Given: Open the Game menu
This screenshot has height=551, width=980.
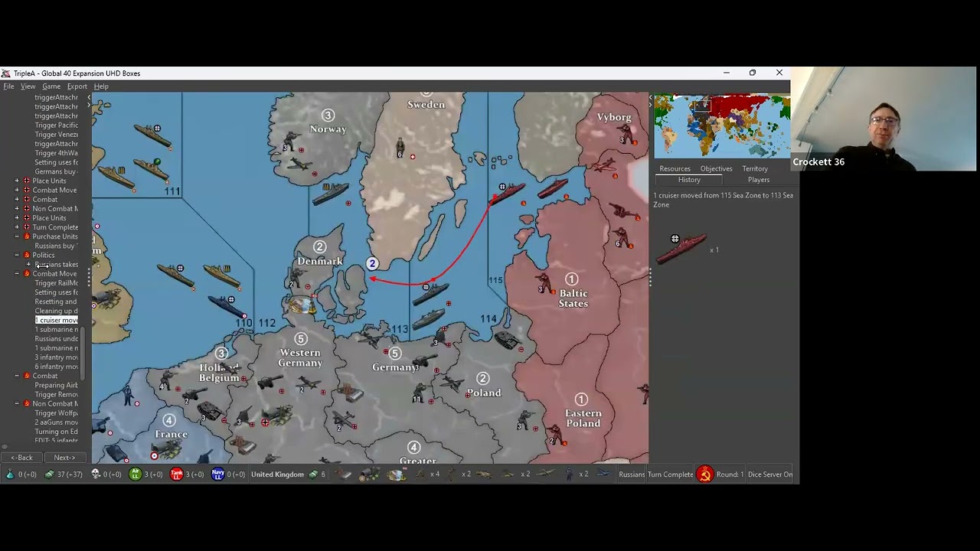Looking at the screenshot, I should [51, 86].
